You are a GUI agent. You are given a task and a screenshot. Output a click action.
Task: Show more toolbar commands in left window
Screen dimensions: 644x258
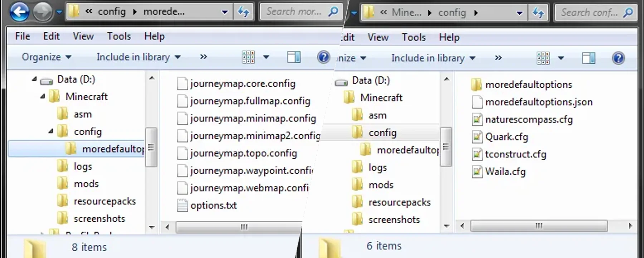pyautogui.click(x=204, y=57)
